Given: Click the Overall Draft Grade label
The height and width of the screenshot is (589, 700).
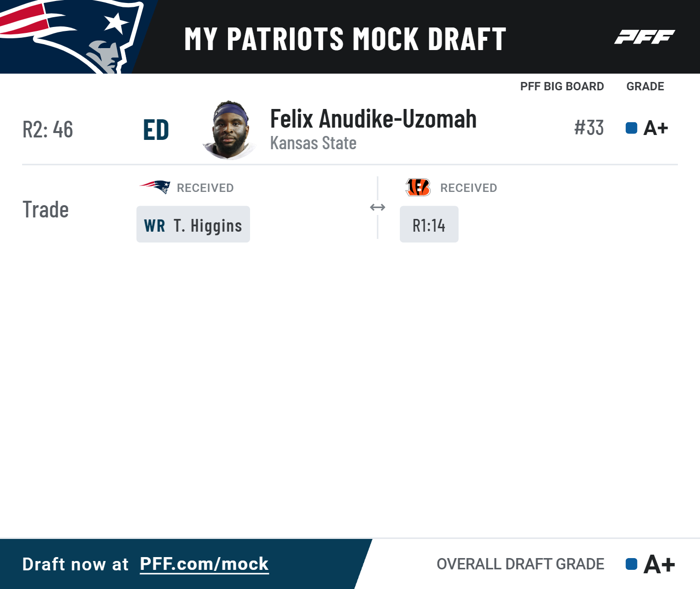Looking at the screenshot, I should pos(520,564).
